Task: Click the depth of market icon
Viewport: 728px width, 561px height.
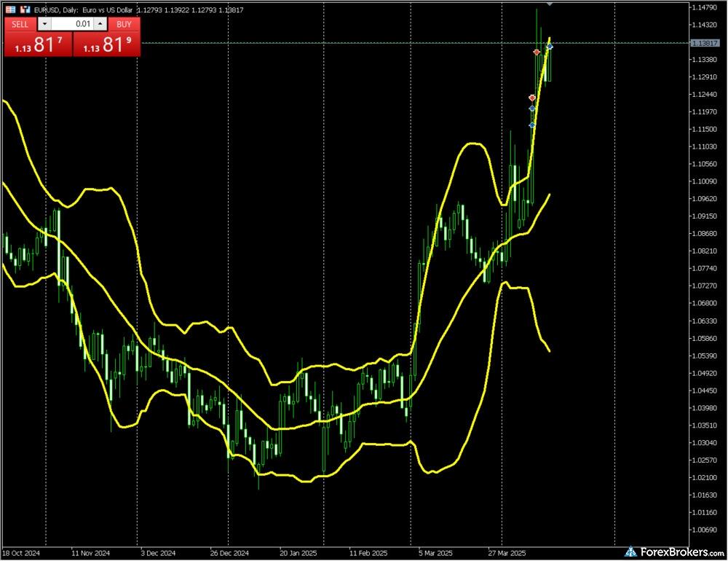Action: point(25,9)
